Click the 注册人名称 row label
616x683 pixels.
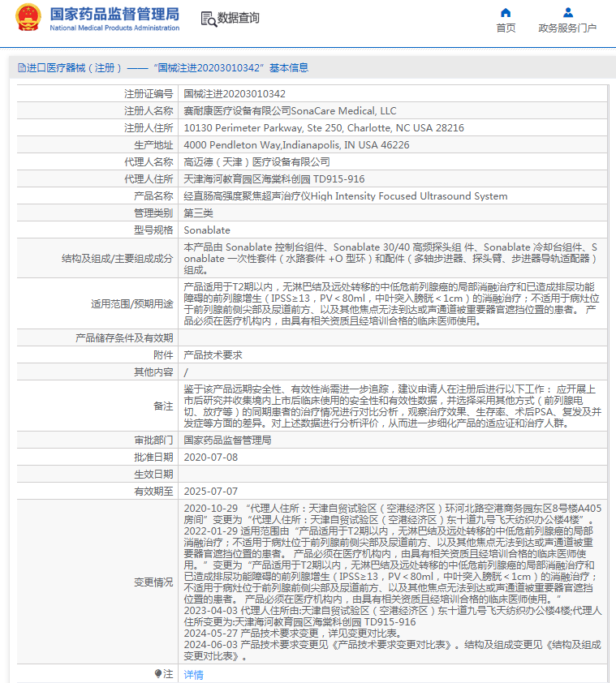(x=149, y=110)
